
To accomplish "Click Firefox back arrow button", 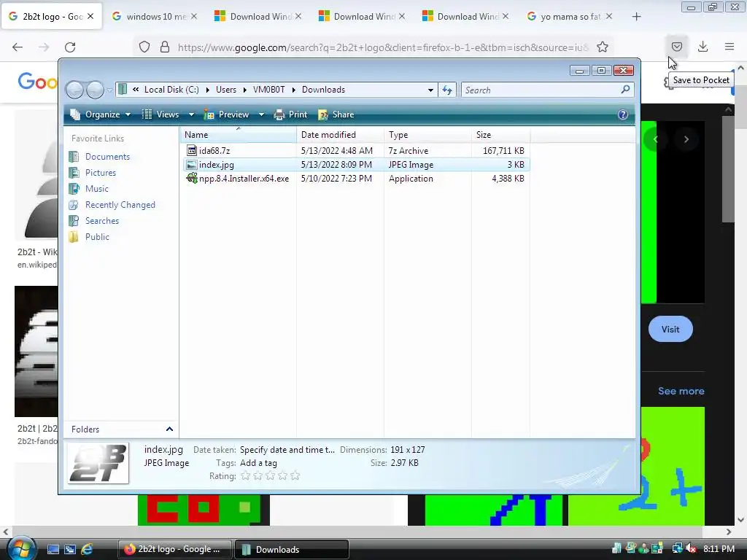I will (18, 47).
